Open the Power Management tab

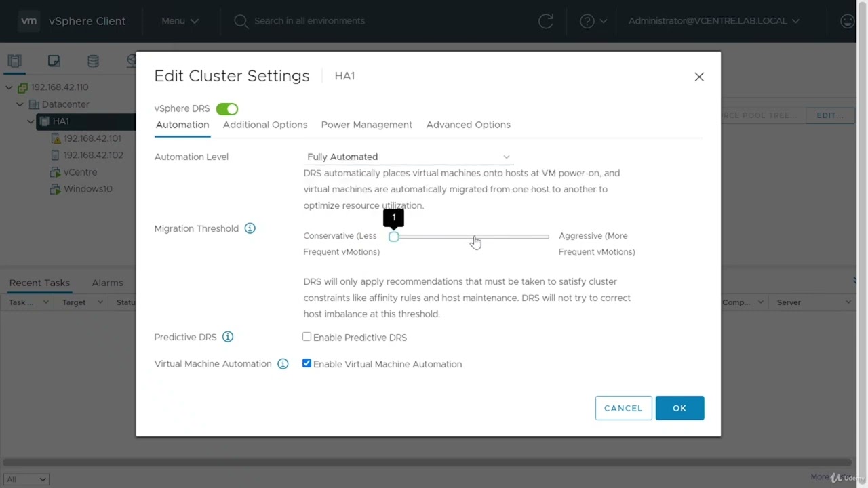pyautogui.click(x=367, y=125)
